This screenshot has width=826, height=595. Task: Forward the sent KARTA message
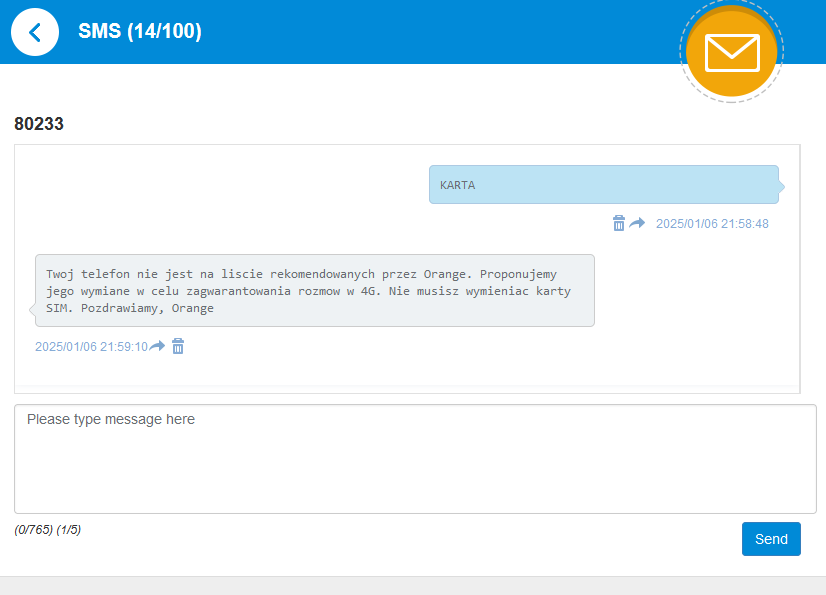[x=637, y=223]
